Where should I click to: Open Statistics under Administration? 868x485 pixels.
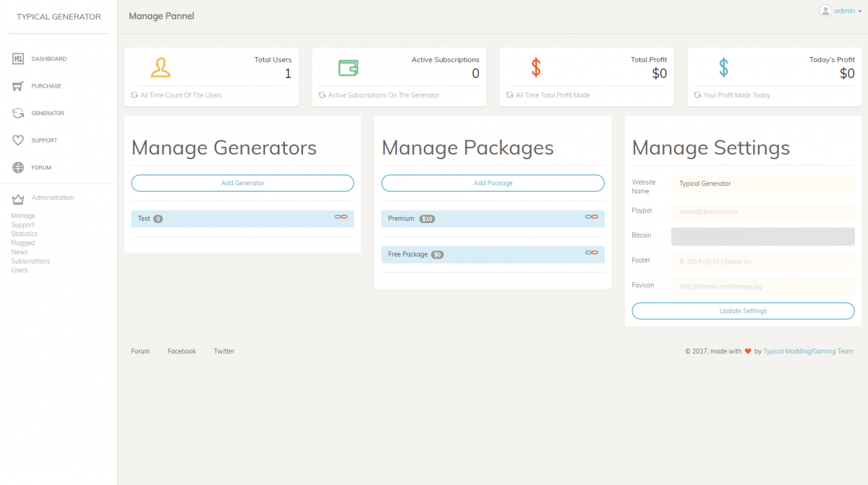[25, 234]
